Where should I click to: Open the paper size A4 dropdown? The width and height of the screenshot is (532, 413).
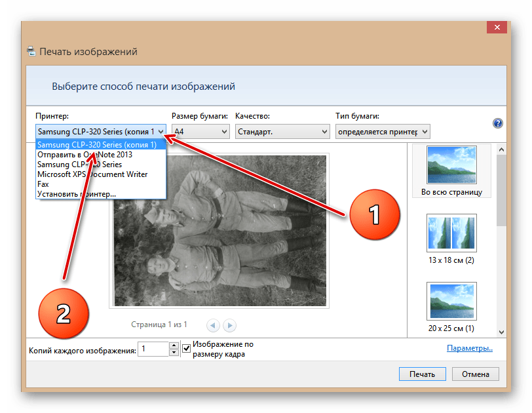point(200,132)
